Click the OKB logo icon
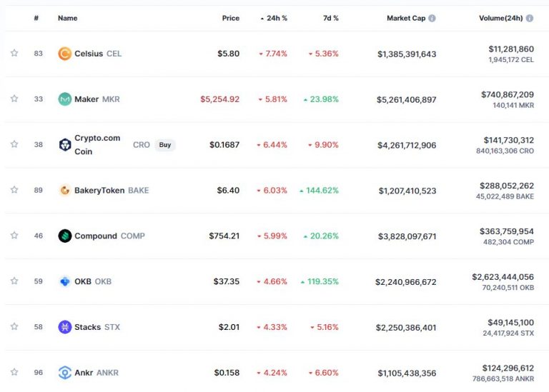 pos(64,281)
